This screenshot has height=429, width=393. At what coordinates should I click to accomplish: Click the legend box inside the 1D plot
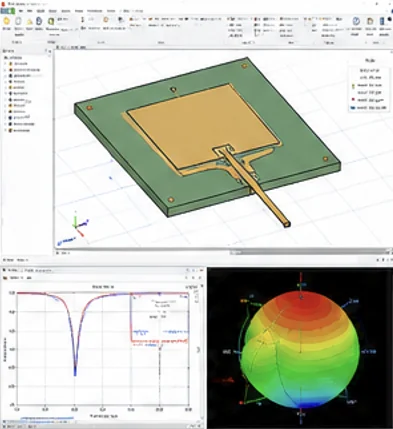159,318
